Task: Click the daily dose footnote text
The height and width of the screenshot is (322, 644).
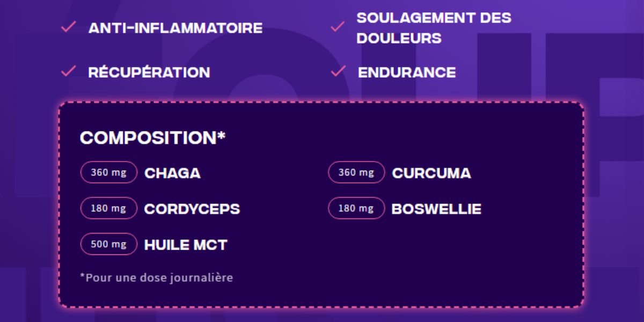Action: (156, 278)
